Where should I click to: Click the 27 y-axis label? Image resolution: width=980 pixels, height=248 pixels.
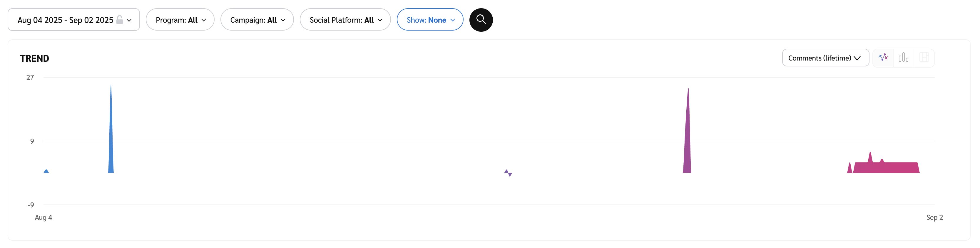30,78
